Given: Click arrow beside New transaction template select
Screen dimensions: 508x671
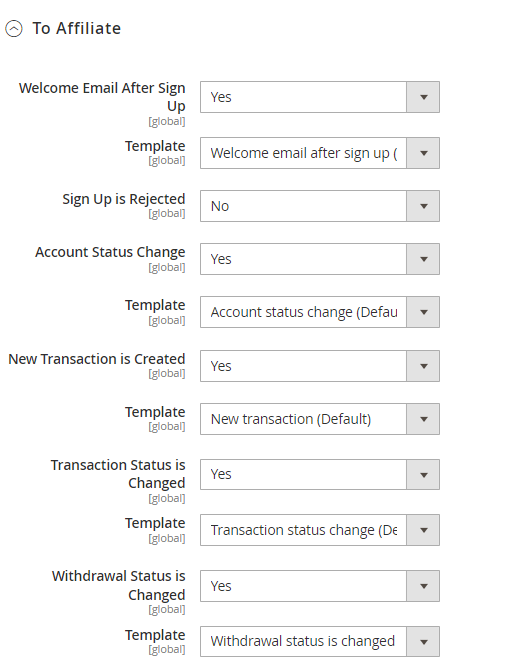Looking at the screenshot, I should click(x=423, y=419).
